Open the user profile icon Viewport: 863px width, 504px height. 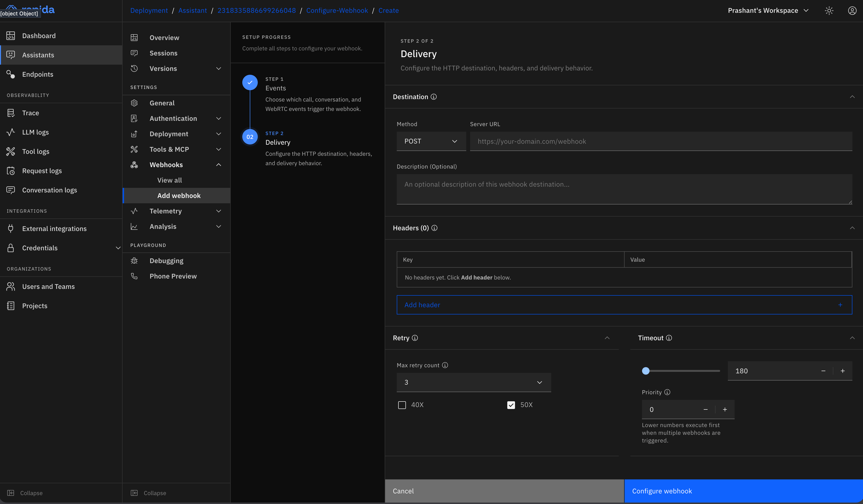click(x=852, y=11)
